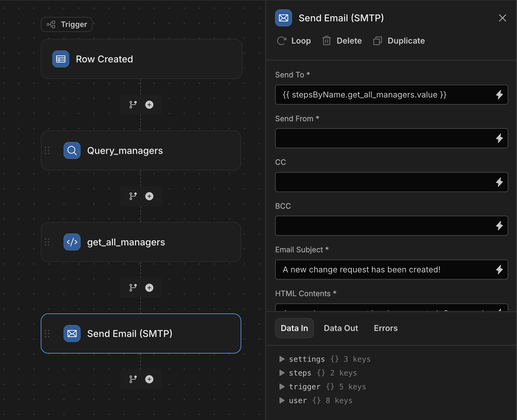Screen dimensions: 517x420
Task: Expand the trigger object node
Action: [x=282, y=386]
